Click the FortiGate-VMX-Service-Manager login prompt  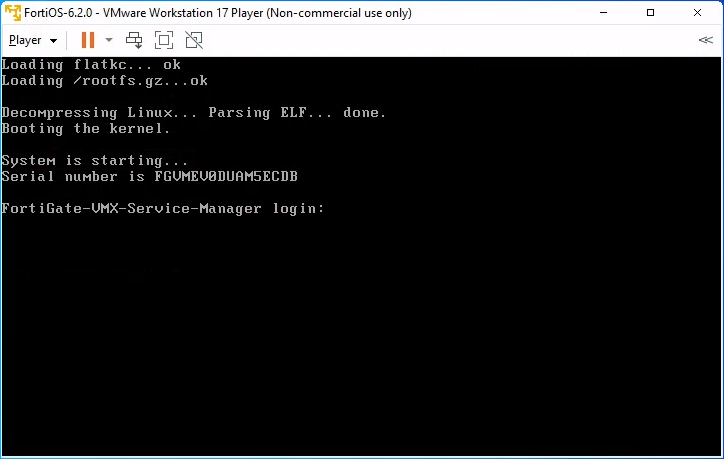(x=163, y=209)
